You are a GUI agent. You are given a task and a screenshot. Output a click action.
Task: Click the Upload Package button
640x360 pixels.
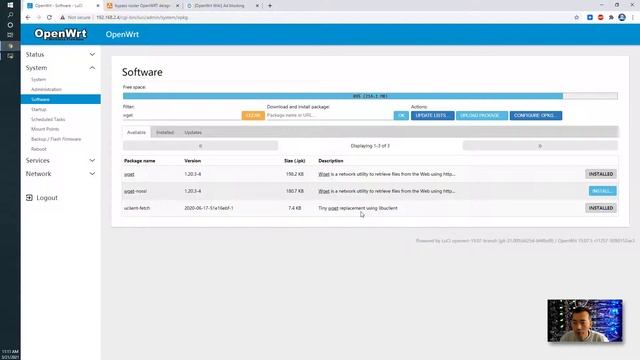tap(482, 116)
